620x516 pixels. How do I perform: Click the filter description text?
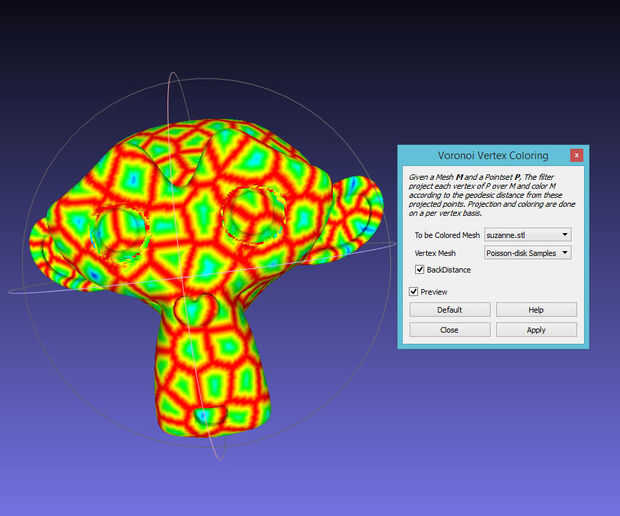pyautogui.click(x=491, y=195)
